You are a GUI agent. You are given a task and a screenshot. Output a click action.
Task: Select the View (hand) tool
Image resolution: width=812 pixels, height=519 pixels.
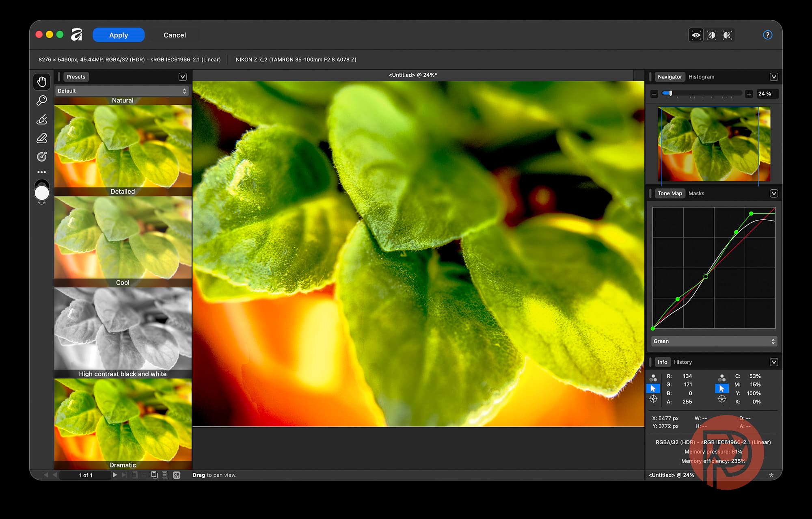click(x=42, y=82)
